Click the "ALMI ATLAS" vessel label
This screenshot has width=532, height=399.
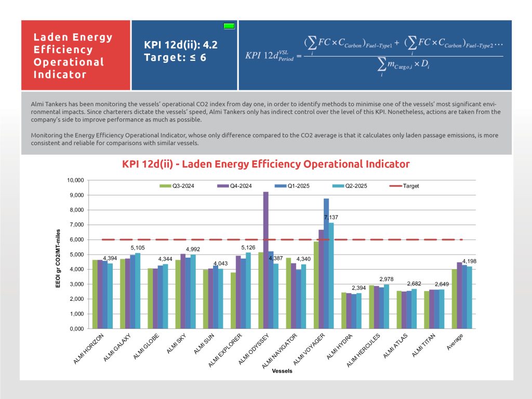coord(395,346)
